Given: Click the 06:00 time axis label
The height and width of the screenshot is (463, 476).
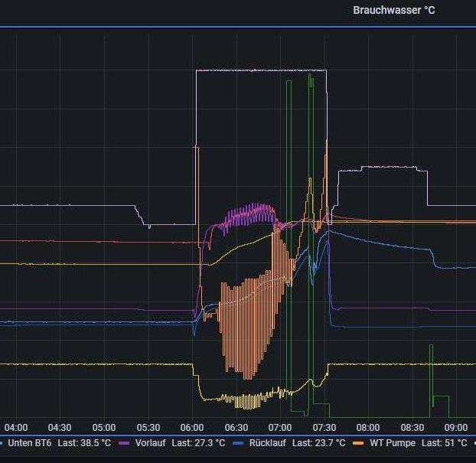Looking at the screenshot, I should pyautogui.click(x=192, y=427).
